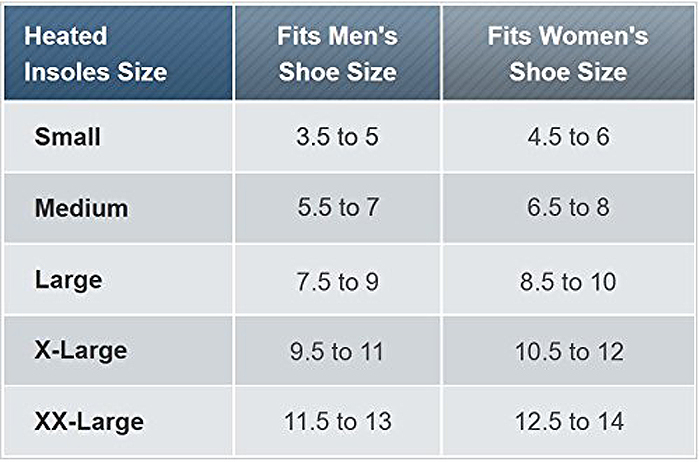Select the XX-Large size row label
The width and height of the screenshot is (700, 462).
(89, 422)
